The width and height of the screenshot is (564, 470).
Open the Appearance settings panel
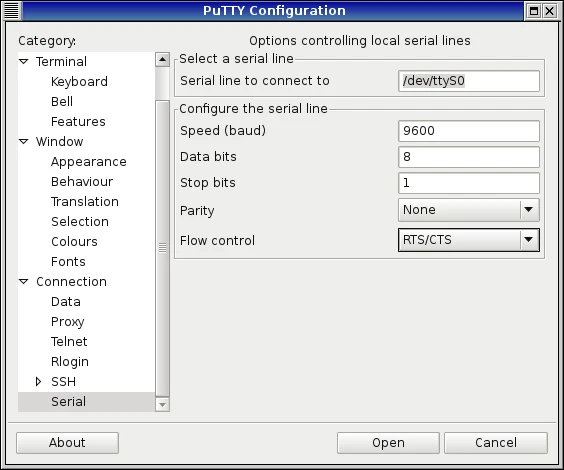point(88,162)
